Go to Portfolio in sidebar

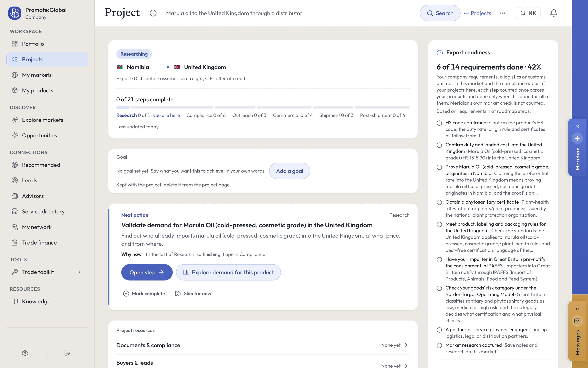47,44
